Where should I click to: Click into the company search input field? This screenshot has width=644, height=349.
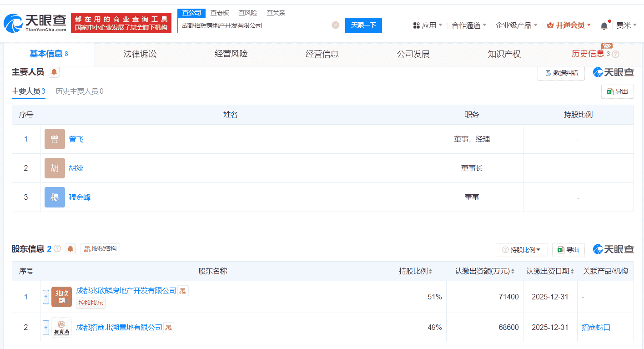coord(255,25)
